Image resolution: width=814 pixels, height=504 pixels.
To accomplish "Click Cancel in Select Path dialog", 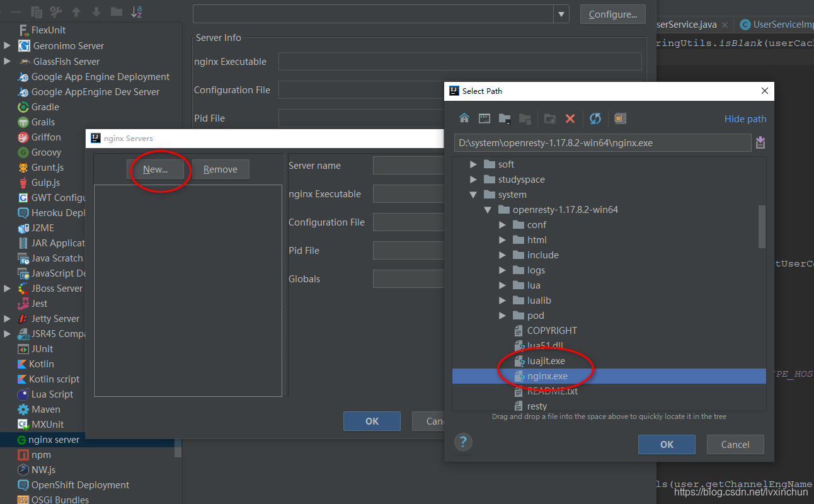I will (x=735, y=444).
